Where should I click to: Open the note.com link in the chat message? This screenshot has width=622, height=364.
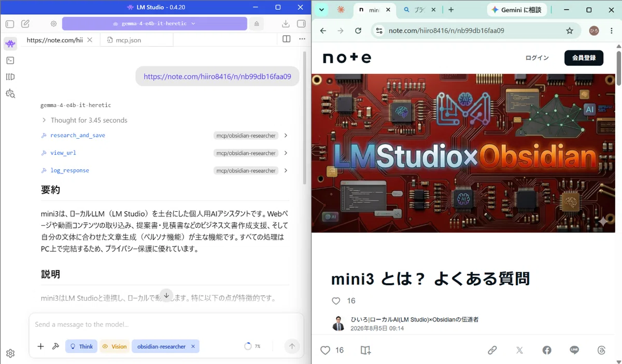217,77
